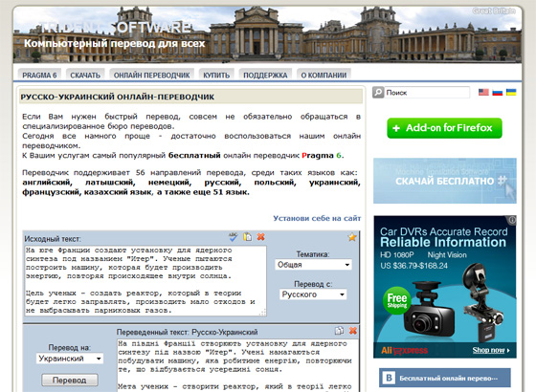
Task: Open the О КОМПАНИИ tab
Action: pyautogui.click(x=324, y=76)
